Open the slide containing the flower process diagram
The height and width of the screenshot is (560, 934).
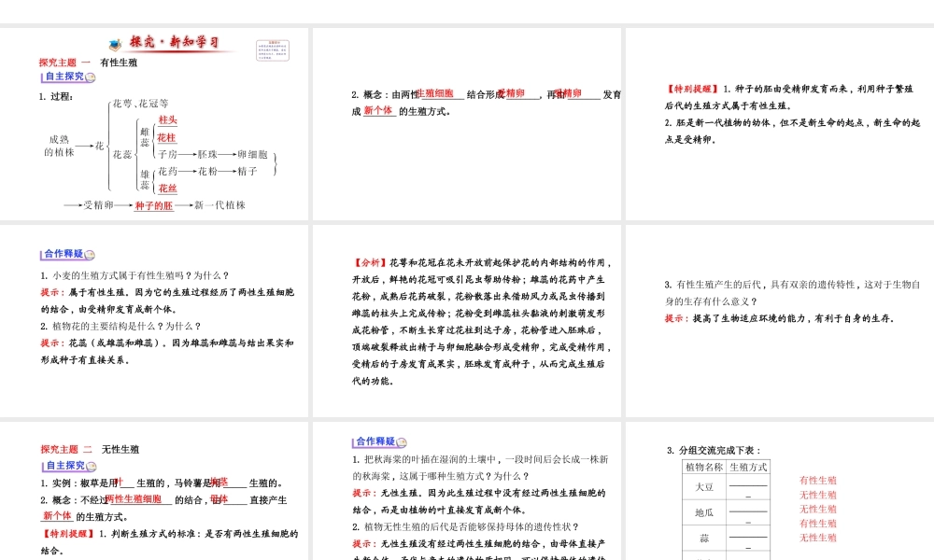tap(154, 124)
